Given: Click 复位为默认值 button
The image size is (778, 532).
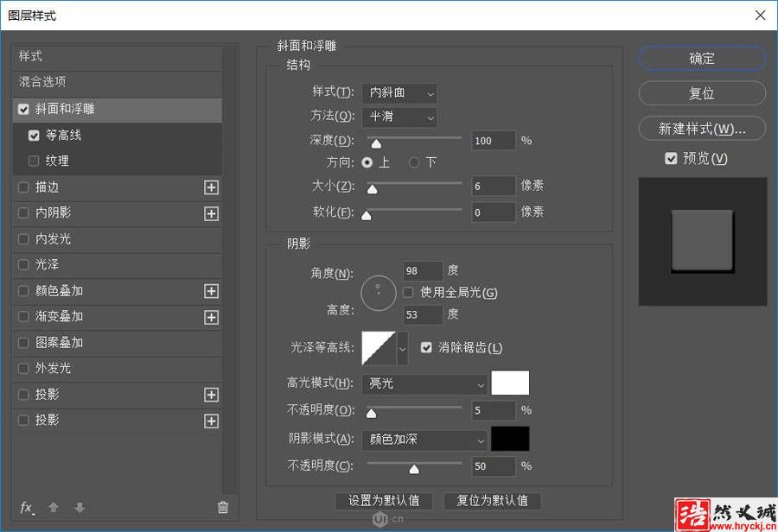Looking at the screenshot, I should (x=492, y=501).
